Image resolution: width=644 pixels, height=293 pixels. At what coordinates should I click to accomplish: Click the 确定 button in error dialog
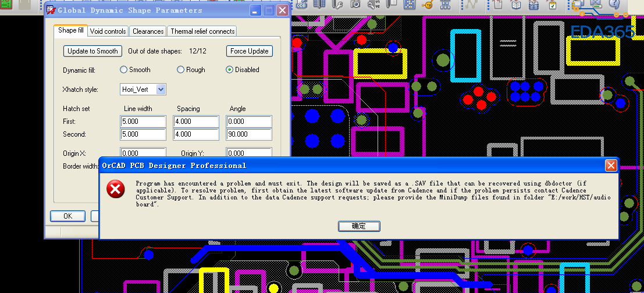359,226
